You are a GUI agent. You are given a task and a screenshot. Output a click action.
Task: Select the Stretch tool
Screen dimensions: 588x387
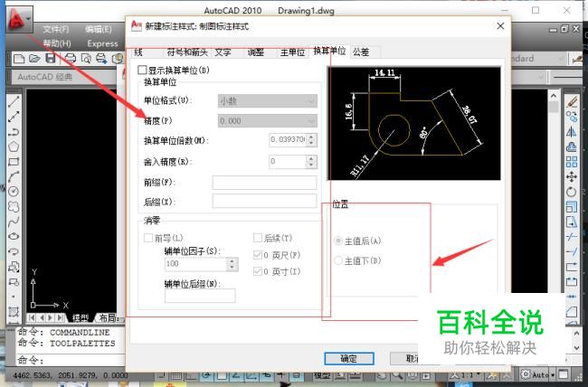(x=572, y=222)
